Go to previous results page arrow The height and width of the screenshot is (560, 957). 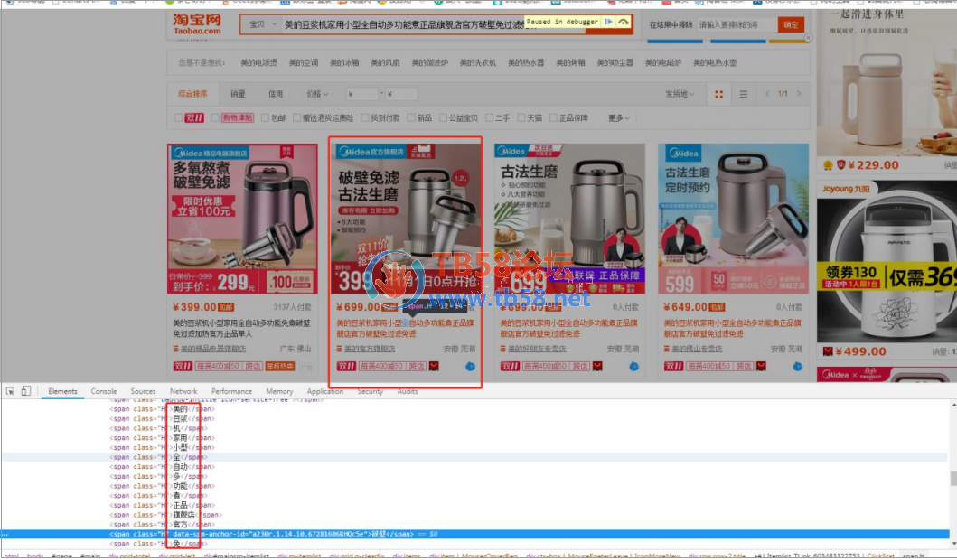tap(767, 93)
